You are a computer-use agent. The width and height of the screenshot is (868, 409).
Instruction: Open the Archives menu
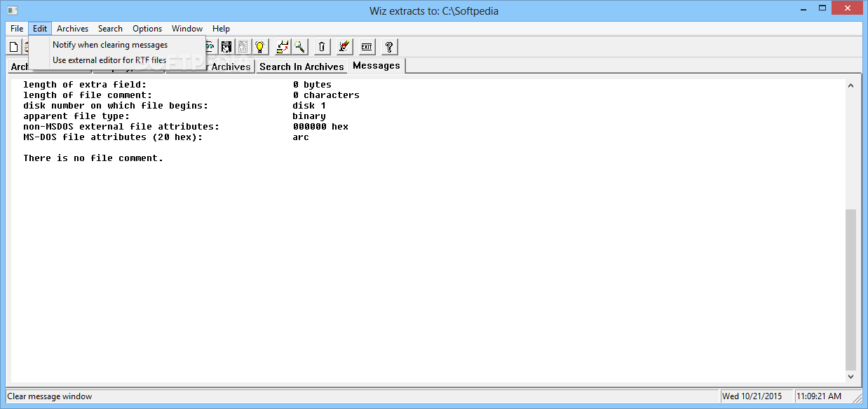(72, 29)
